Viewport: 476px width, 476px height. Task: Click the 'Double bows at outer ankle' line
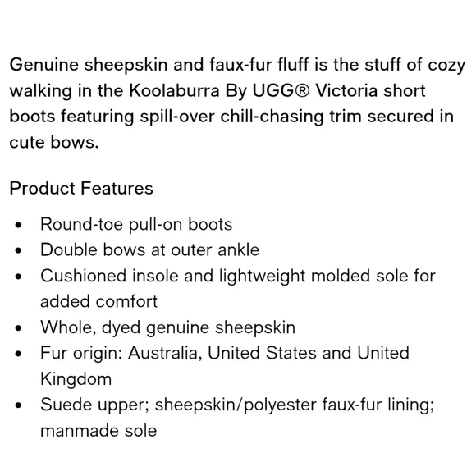pos(150,249)
